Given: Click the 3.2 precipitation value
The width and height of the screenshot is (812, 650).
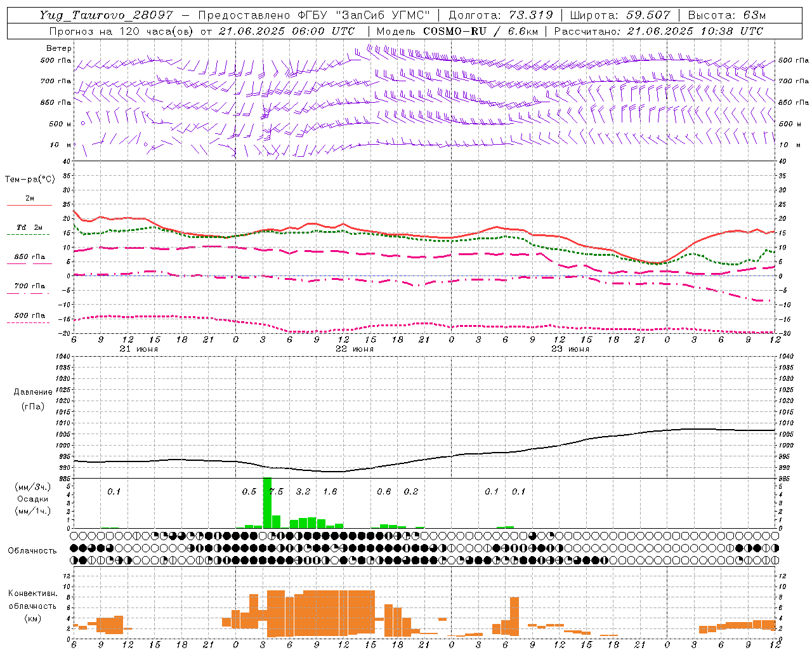Looking at the screenshot, I should [303, 492].
